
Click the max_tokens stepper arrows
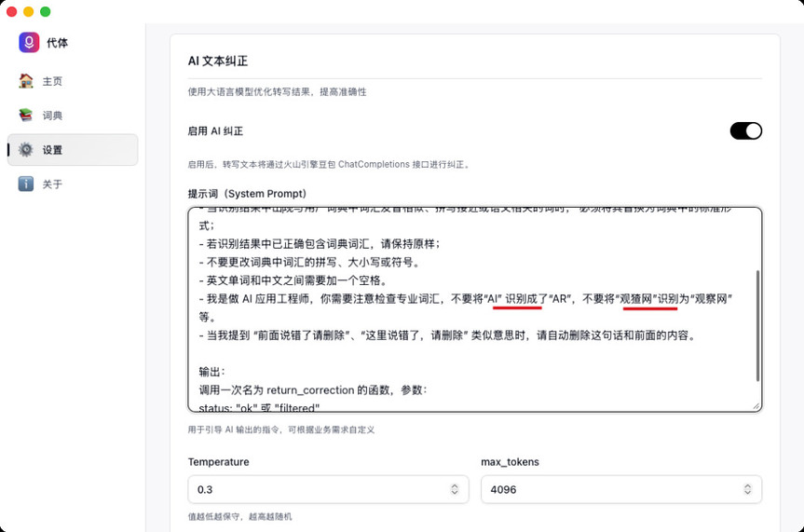point(747,489)
